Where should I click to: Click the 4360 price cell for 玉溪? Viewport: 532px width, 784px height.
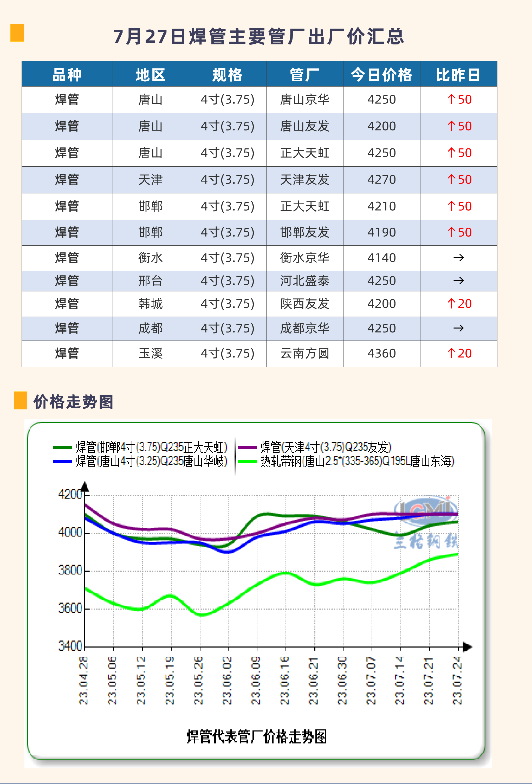pyautogui.click(x=381, y=354)
